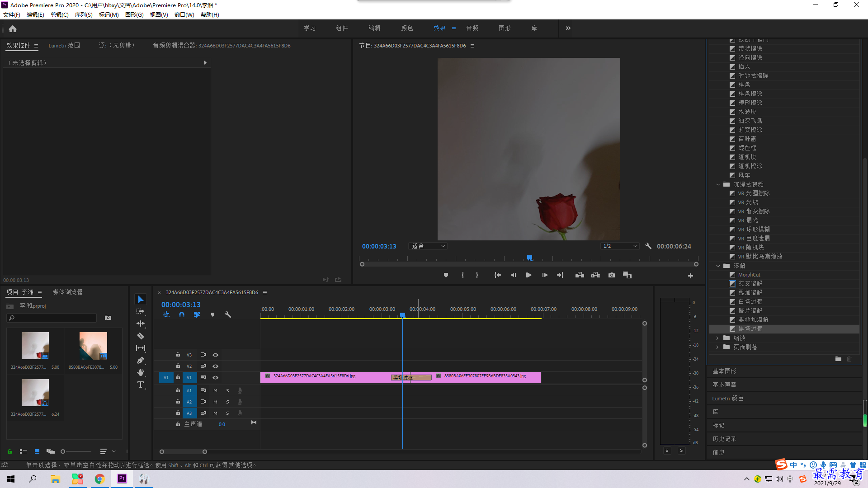The height and width of the screenshot is (488, 868).
Task: Expand the effect controls clip arrow
Action: point(205,63)
